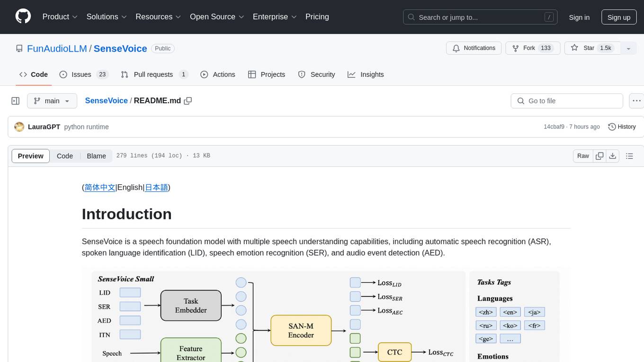Switch to the Pull requests tab
Screen dimensions: 644x362
154,74
